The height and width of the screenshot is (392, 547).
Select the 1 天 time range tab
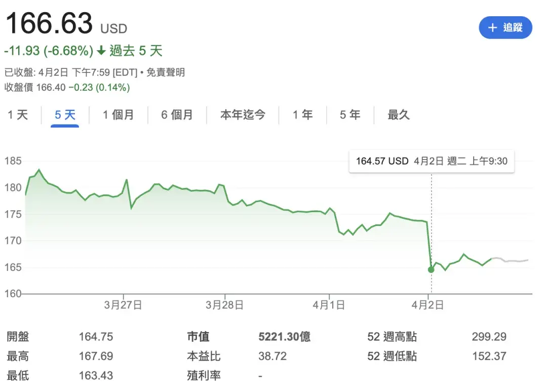coord(18,115)
